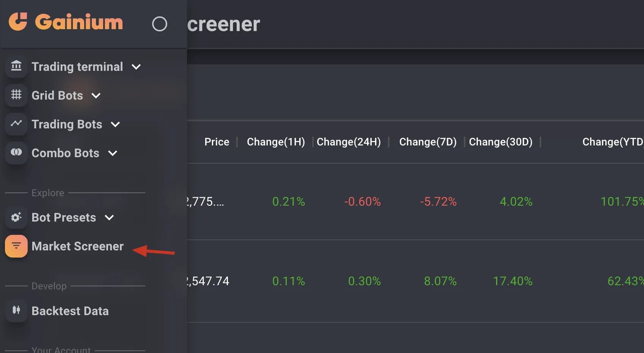This screenshot has width=644, height=353.
Task: Click the Bot Presets gear icon
Action: tap(16, 217)
